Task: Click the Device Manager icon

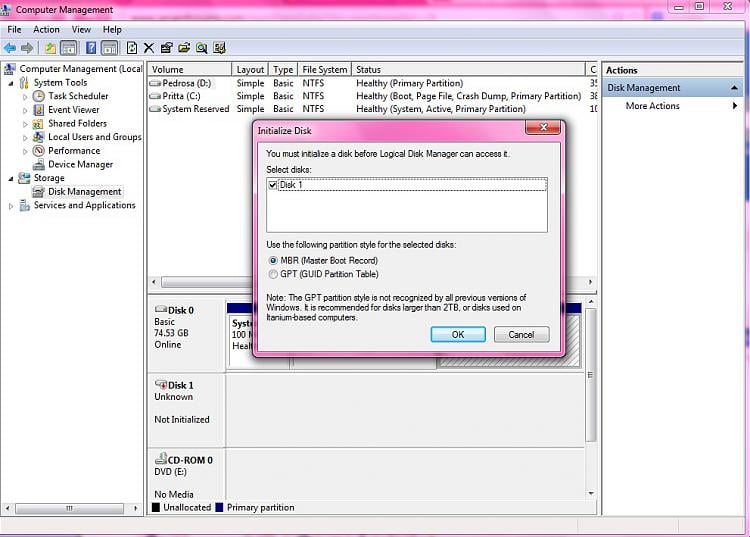Action: tap(38, 164)
